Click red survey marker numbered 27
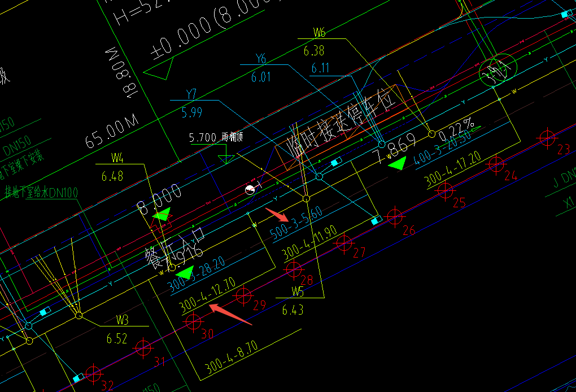Viewport: 576px width, 392px height. [344, 243]
